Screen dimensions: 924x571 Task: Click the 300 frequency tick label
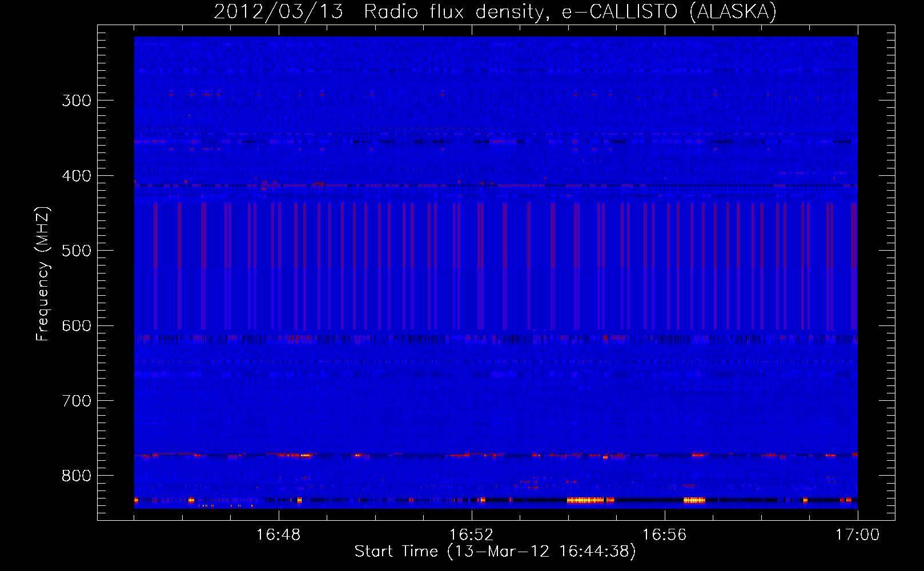77,100
